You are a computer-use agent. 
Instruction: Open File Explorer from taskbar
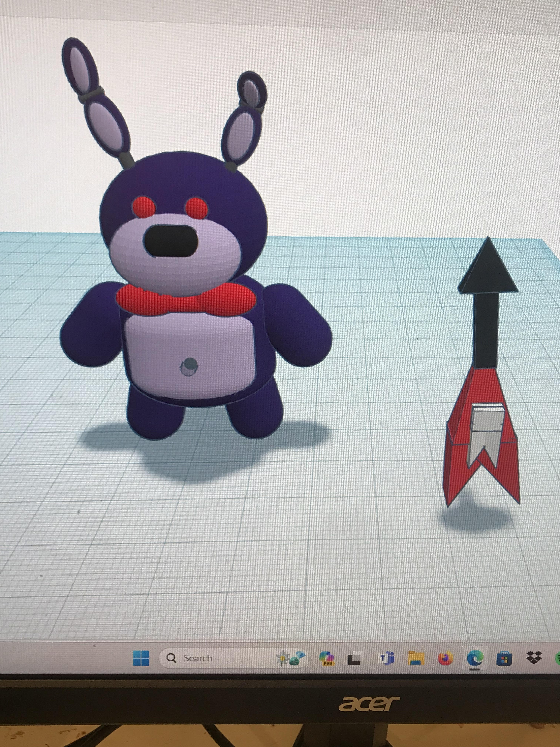pos(416,658)
